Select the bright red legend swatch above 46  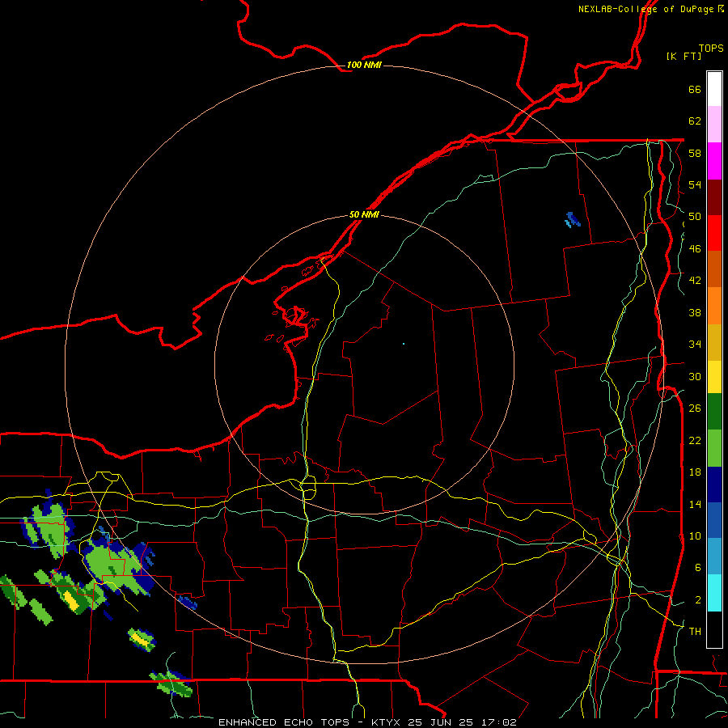pos(714,233)
